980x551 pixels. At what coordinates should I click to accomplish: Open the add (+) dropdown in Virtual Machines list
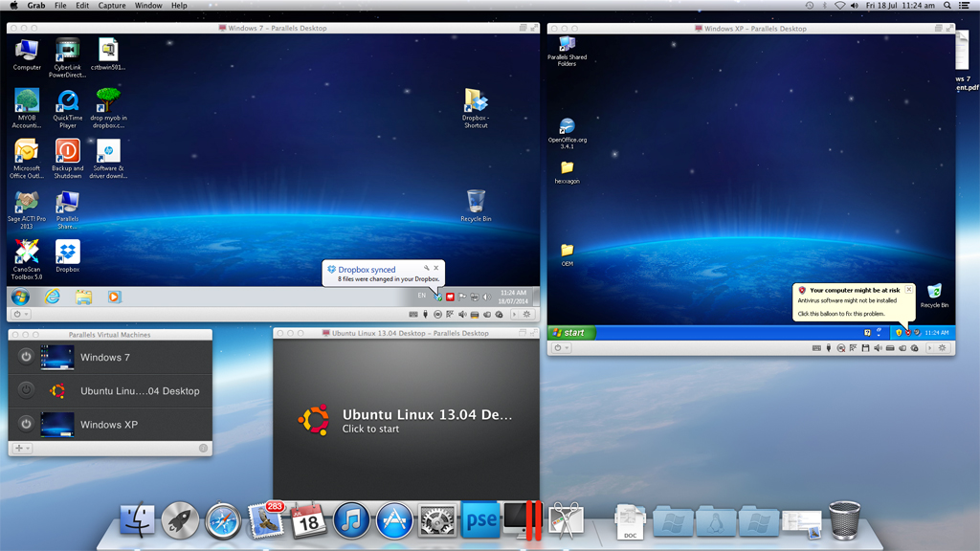pos(23,448)
